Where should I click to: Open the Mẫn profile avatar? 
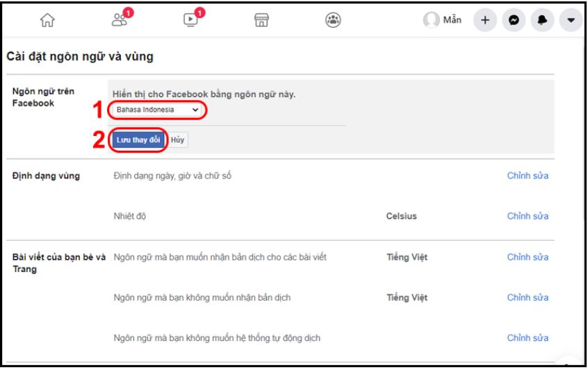click(431, 20)
